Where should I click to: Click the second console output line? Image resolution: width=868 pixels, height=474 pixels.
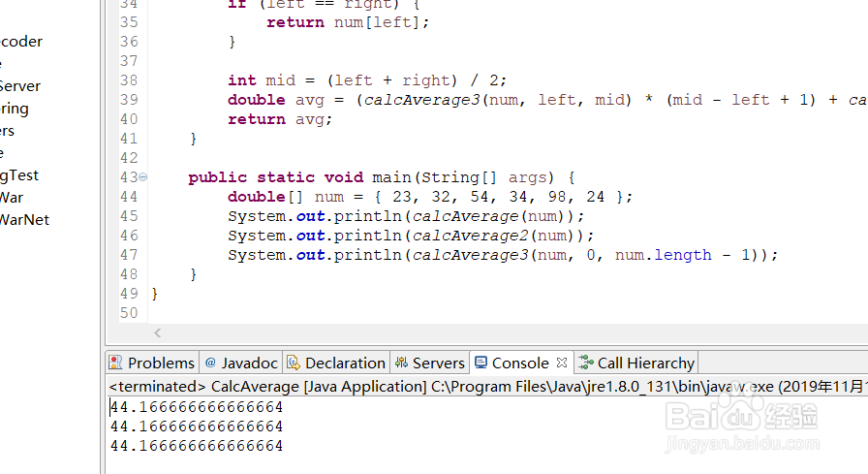pyautogui.click(x=197, y=427)
